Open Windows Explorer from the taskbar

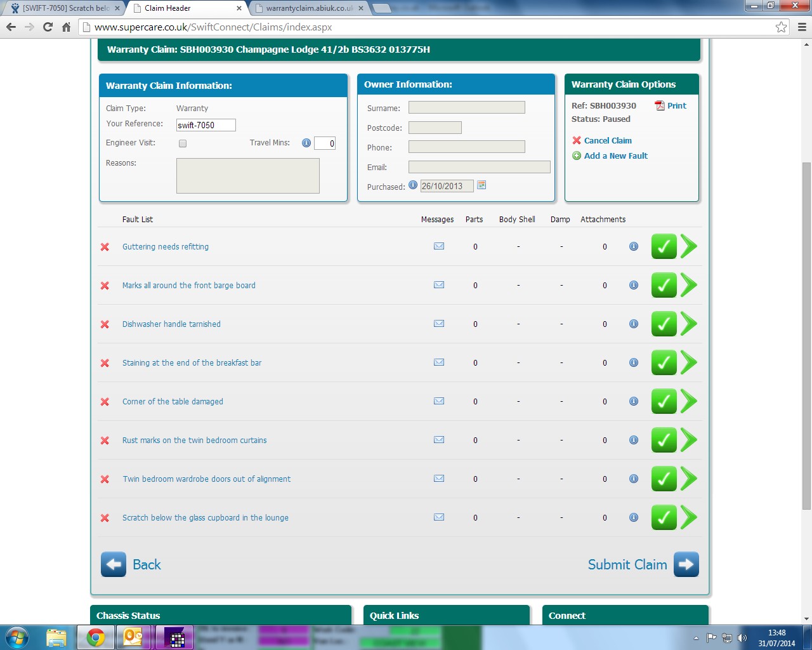(x=56, y=637)
